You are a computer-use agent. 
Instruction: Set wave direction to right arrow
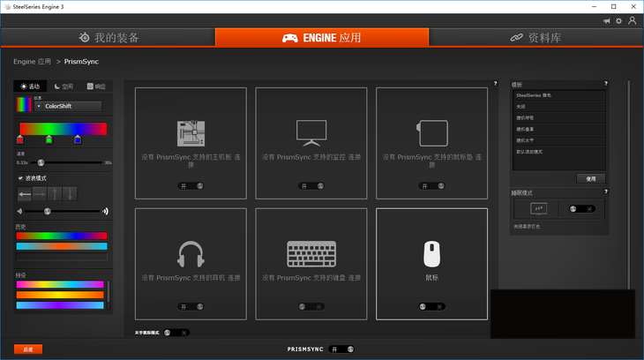(40, 194)
